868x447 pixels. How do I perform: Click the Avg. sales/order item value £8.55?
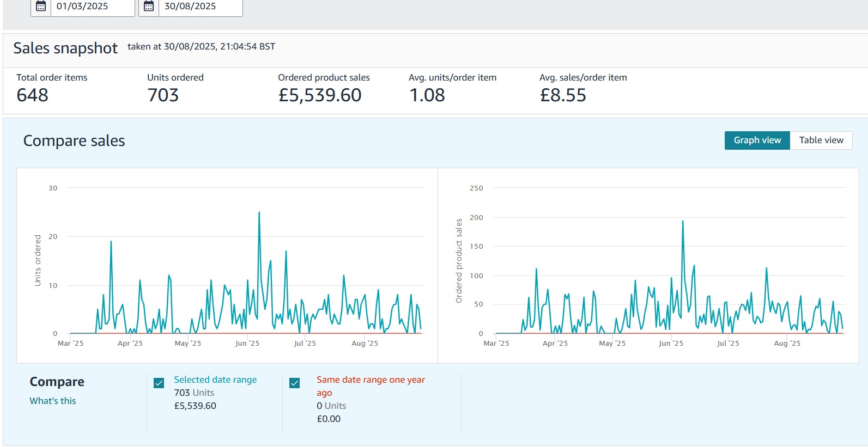pos(563,95)
